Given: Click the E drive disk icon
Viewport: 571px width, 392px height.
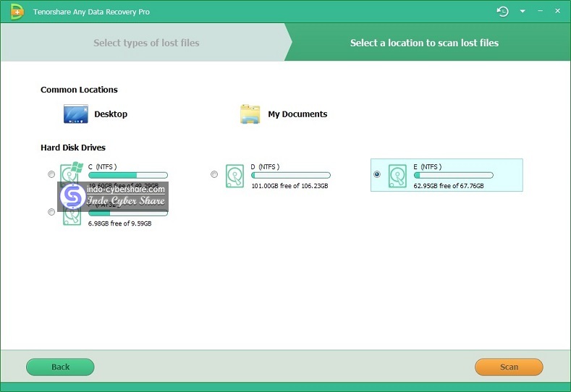Looking at the screenshot, I should click(397, 176).
